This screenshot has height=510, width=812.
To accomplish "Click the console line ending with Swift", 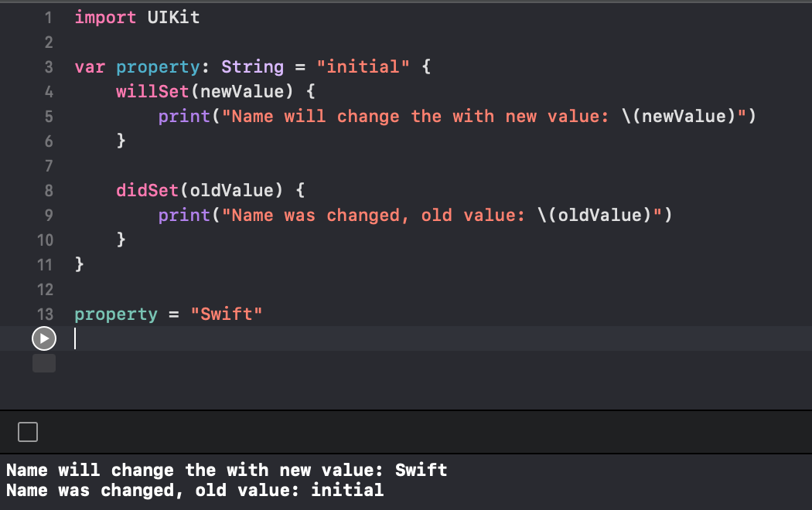I will pyautogui.click(x=227, y=470).
